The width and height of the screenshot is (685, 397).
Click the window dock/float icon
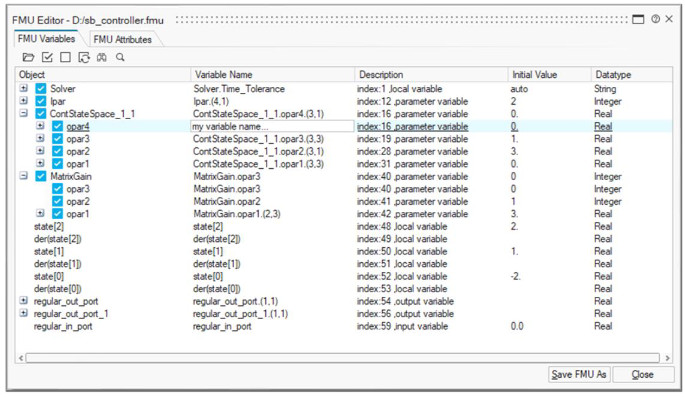638,19
